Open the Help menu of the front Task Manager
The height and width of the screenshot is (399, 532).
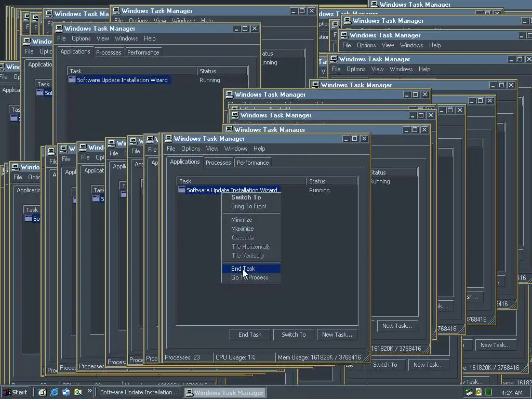click(x=259, y=149)
